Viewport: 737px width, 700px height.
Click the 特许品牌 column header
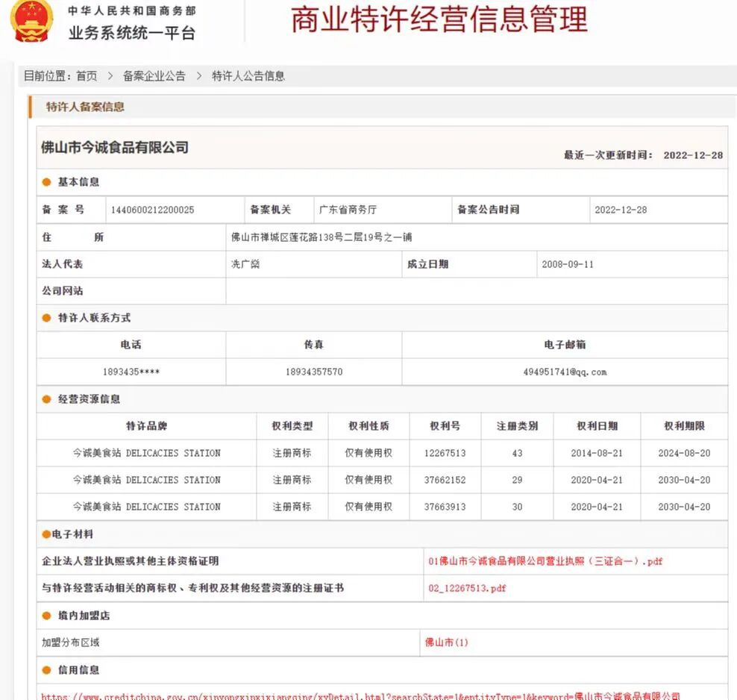[147, 426]
